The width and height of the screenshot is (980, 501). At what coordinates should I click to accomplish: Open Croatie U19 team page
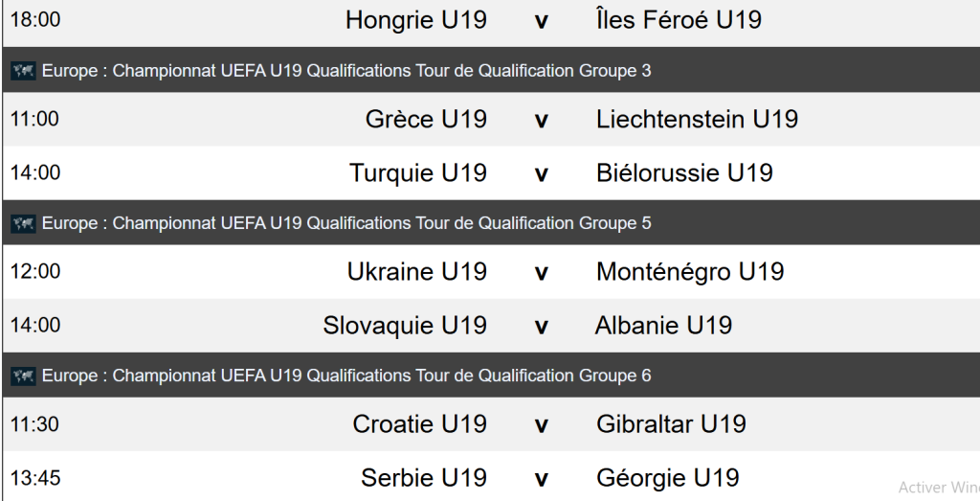(x=420, y=424)
